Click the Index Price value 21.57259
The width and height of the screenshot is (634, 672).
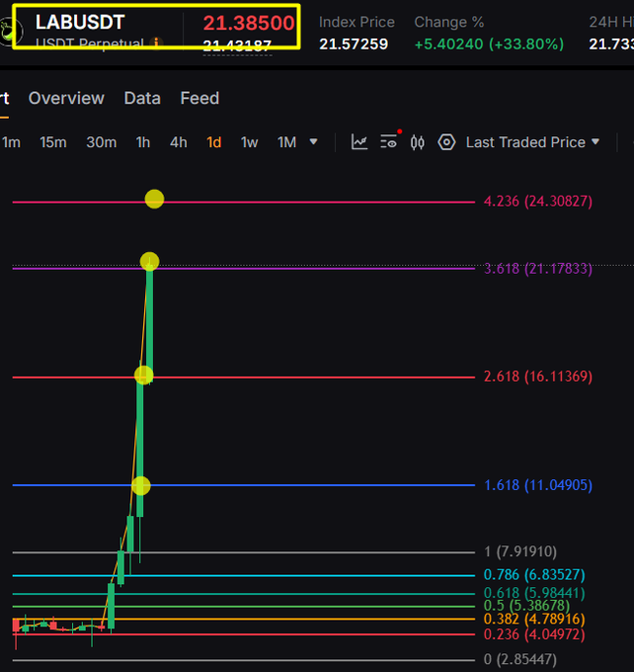[x=354, y=44]
